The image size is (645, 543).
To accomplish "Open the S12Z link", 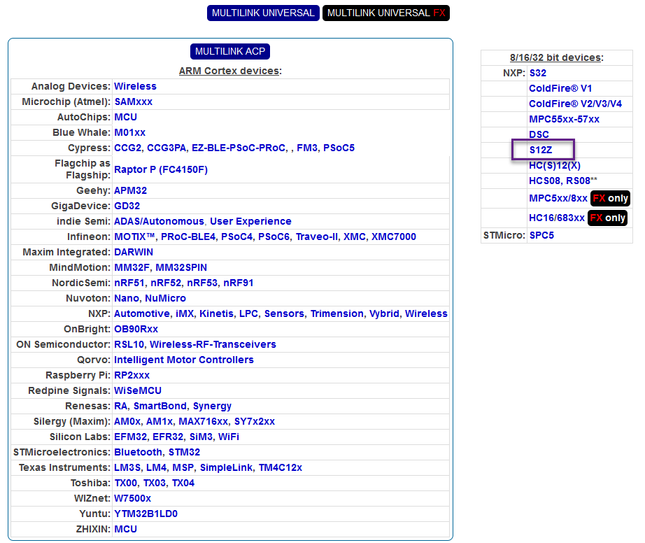I will [x=541, y=150].
